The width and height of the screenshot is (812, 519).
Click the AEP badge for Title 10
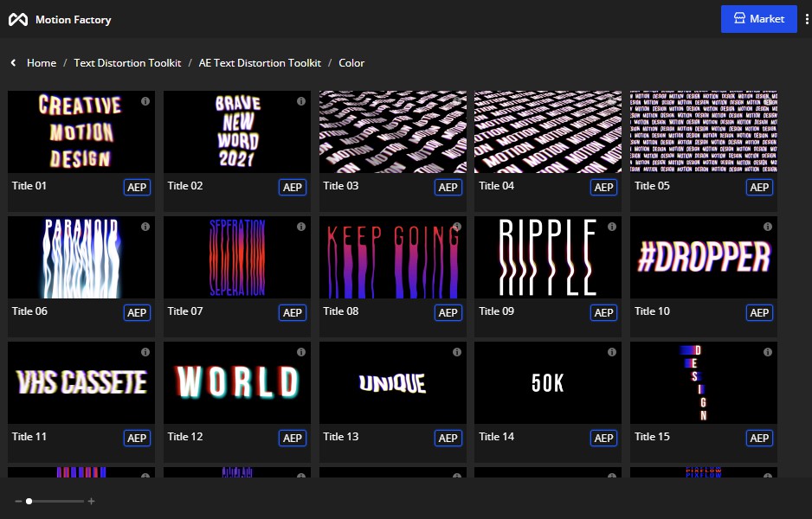click(759, 312)
